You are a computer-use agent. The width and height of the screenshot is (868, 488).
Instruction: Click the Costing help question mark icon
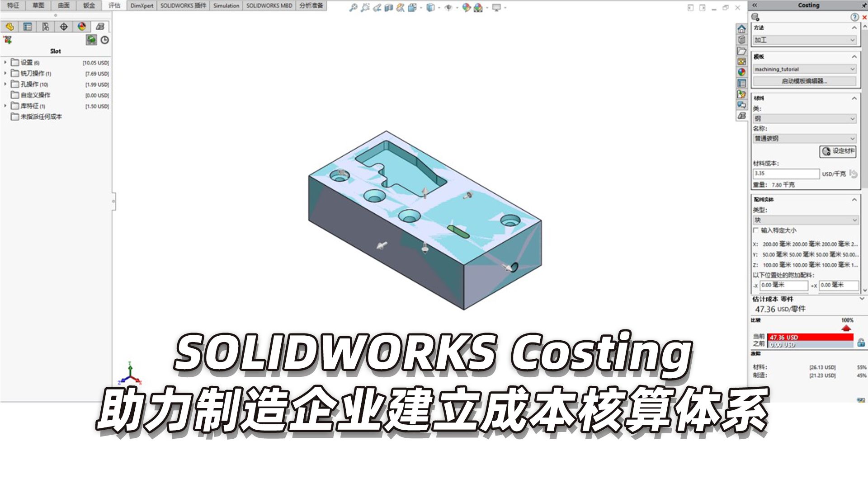(854, 17)
